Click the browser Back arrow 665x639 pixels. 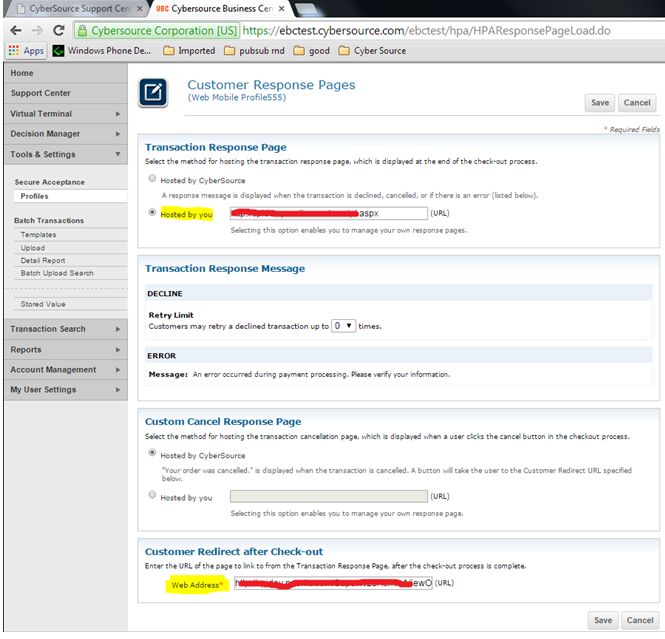pyautogui.click(x=16, y=31)
